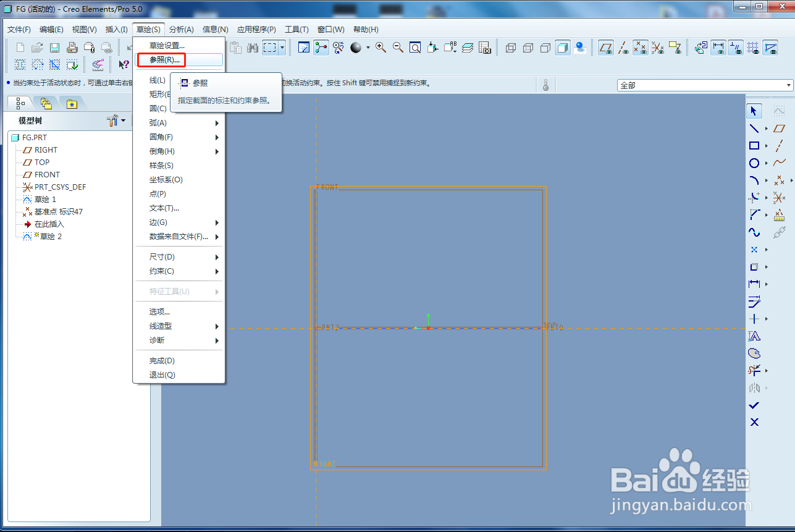
Task: Click the blue checkmark to finish sketch
Action: [754, 405]
